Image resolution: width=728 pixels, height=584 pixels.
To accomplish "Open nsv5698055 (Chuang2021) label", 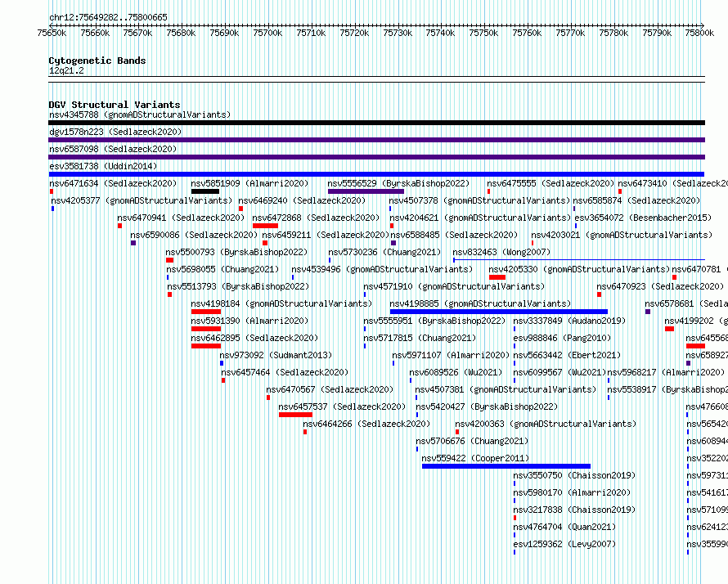I will point(222,269).
